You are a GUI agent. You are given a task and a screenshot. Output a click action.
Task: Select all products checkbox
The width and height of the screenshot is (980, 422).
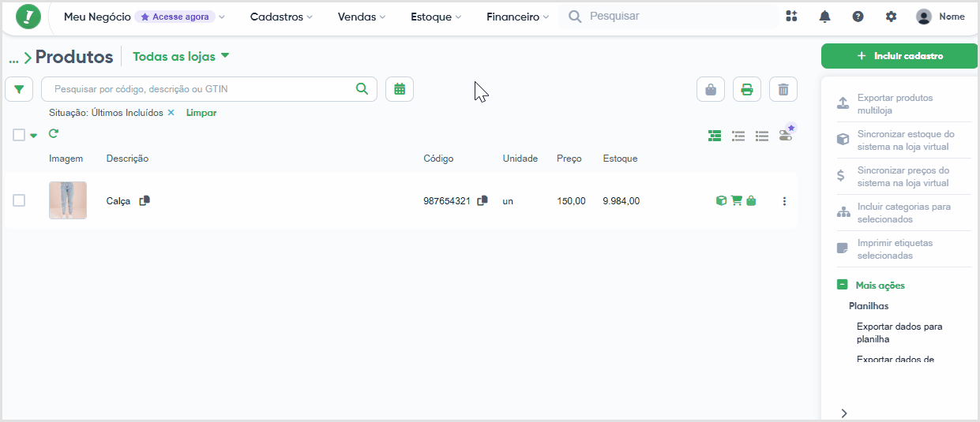coord(19,135)
